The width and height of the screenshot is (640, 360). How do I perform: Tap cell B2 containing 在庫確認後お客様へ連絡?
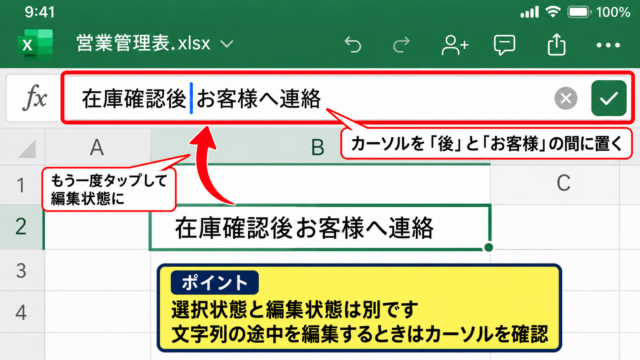(320, 227)
